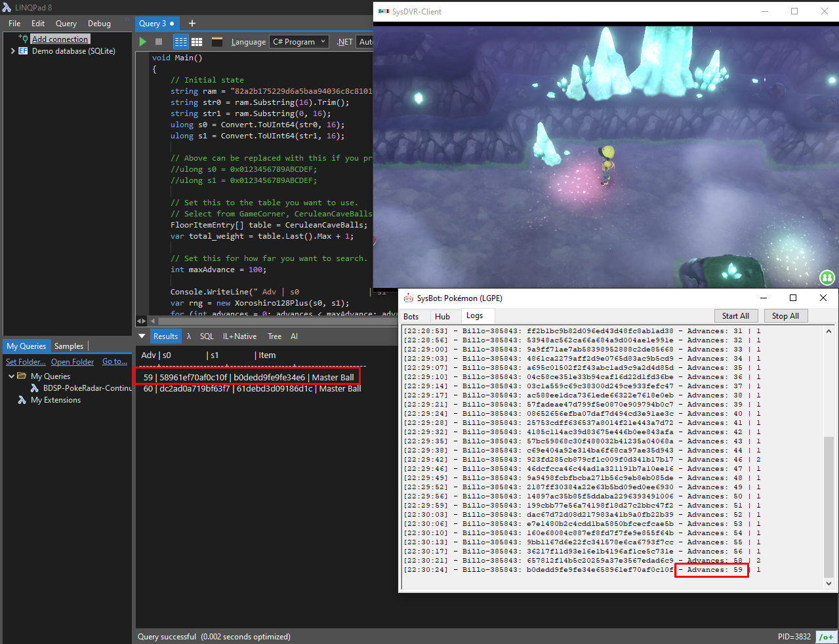
Task: Open the .NET version dropdown
Action: click(365, 41)
